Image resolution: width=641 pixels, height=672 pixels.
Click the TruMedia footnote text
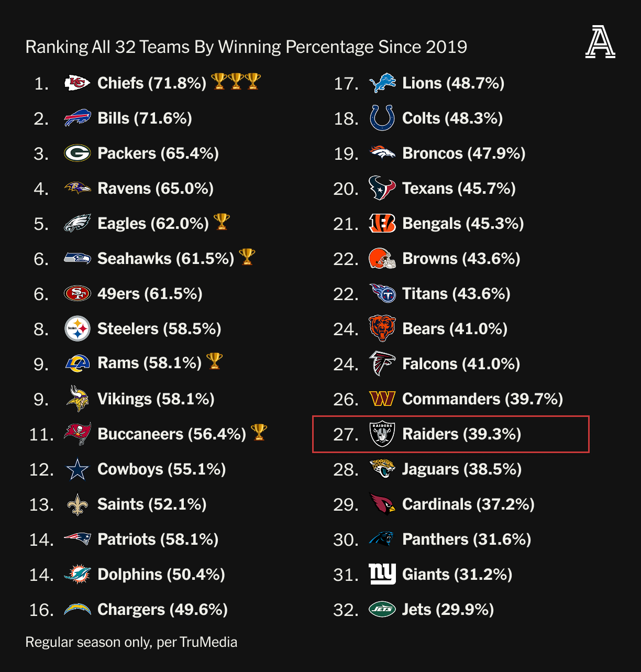pyautogui.click(x=131, y=642)
